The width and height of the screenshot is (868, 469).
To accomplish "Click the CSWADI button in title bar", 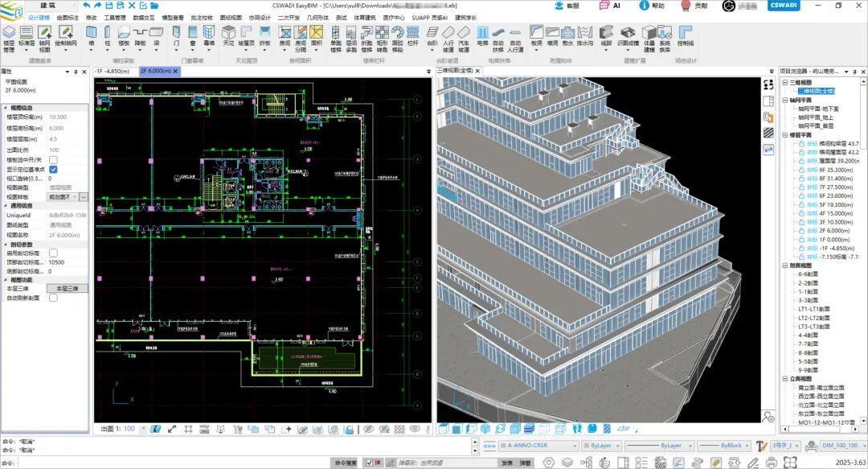I will tap(784, 6).
